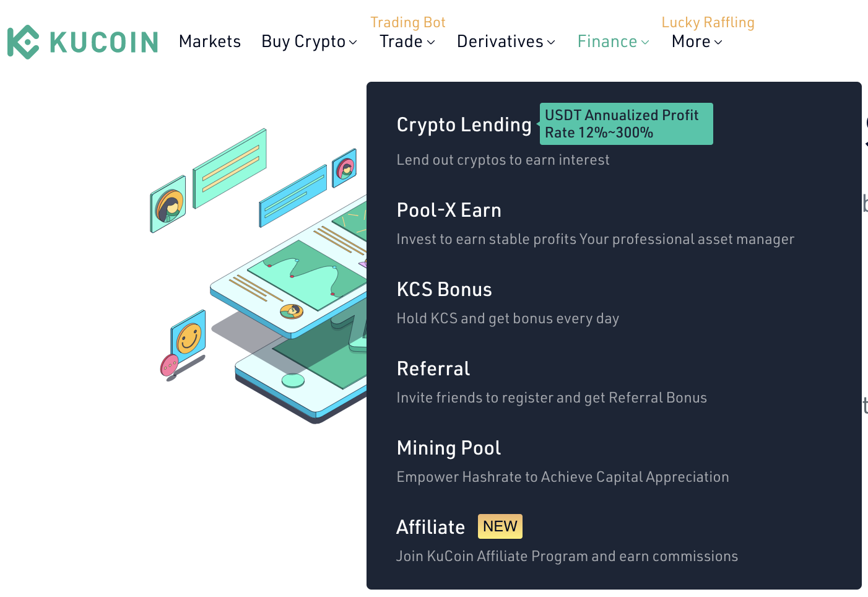
Task: Click the user avatar card in illustration
Action: 168,204
